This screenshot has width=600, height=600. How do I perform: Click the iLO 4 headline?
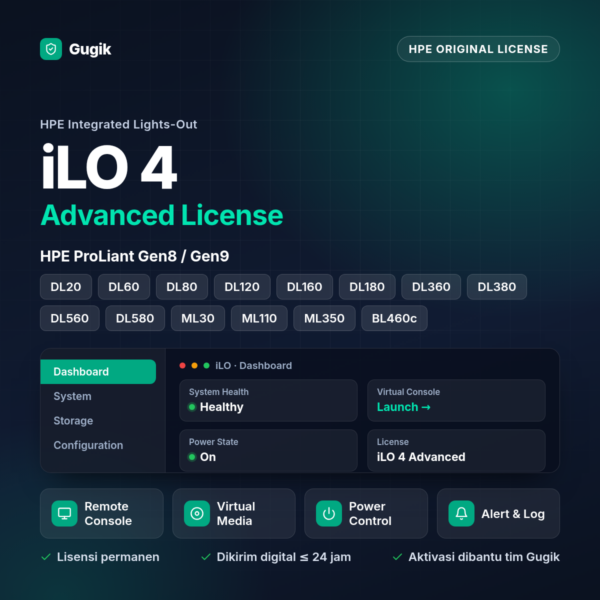[x=109, y=167]
